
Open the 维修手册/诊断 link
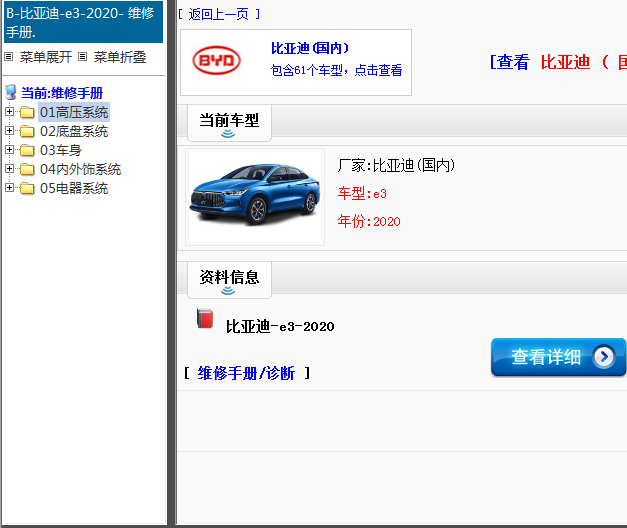coord(246,373)
